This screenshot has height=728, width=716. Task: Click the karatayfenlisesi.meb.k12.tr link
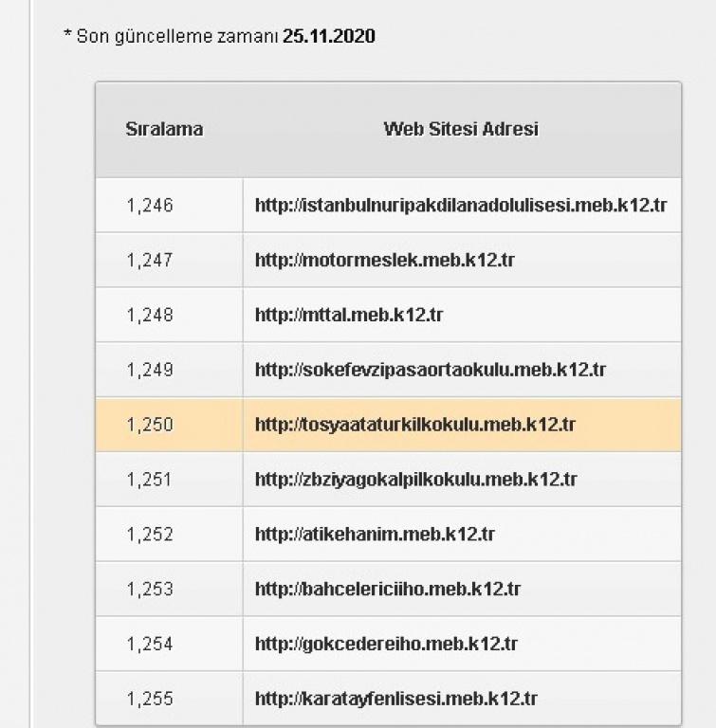395,699
